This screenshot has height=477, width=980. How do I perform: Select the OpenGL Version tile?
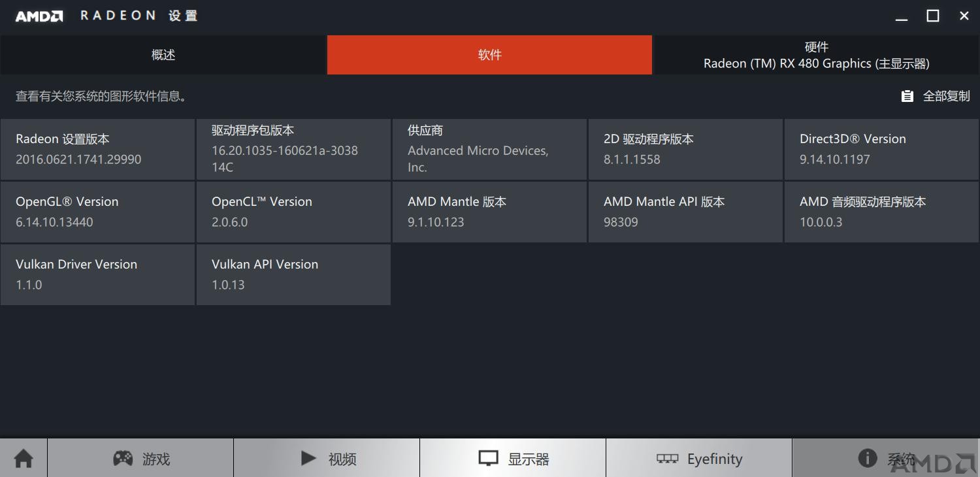click(97, 212)
